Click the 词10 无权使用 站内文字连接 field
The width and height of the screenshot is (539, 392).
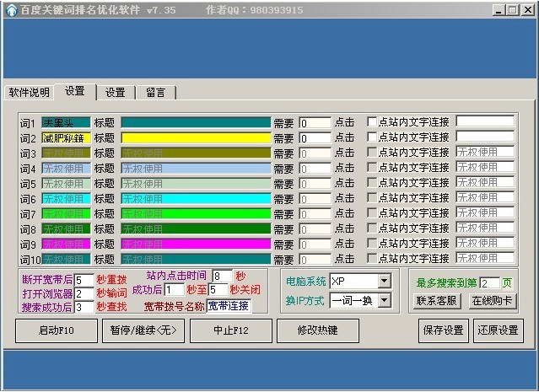point(485,257)
